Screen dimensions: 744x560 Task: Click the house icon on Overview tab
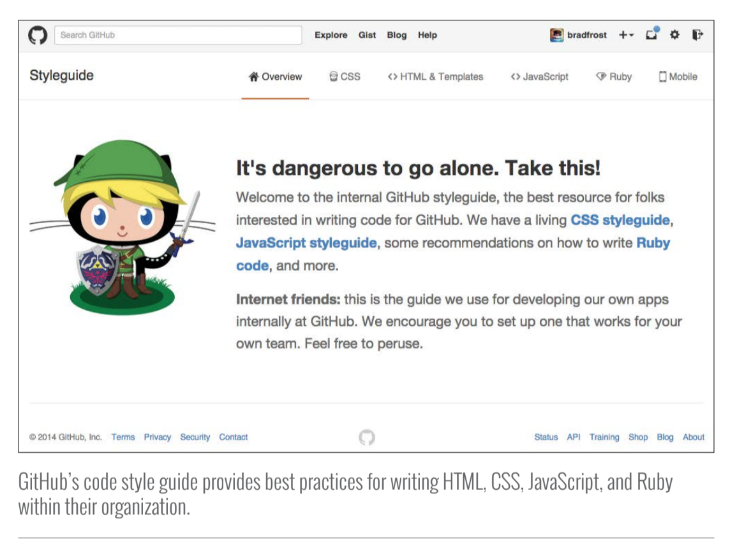254,77
